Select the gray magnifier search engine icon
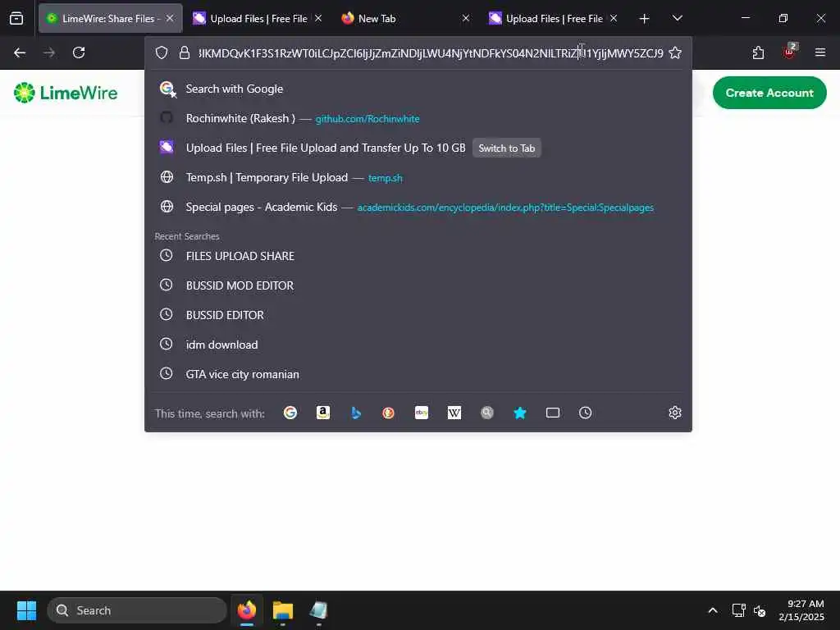Screen dimensions: 840x630 click(487, 413)
